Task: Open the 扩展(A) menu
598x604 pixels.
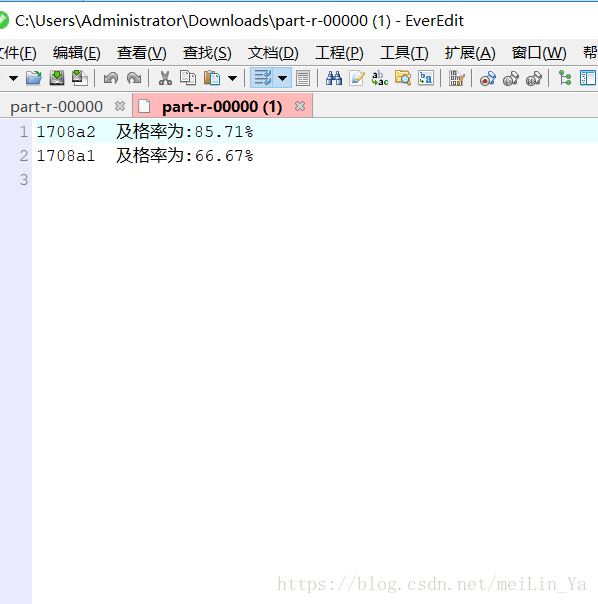Action: tap(470, 53)
